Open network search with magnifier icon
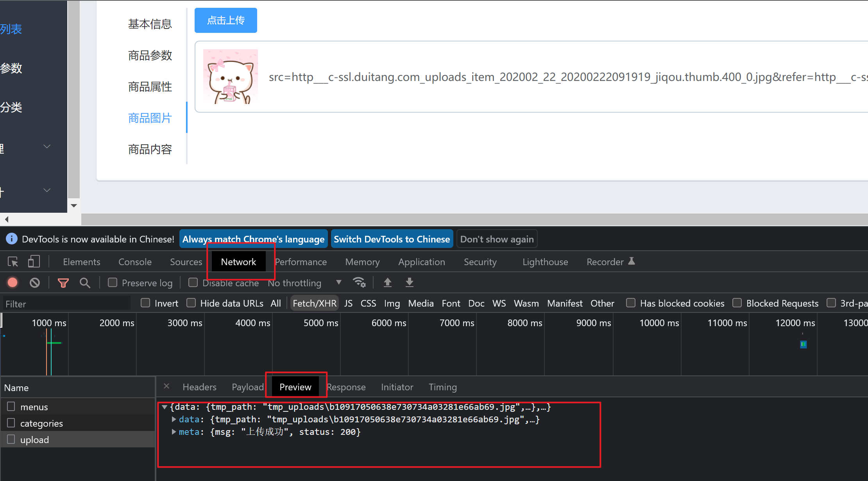The height and width of the screenshot is (481, 868). tap(85, 282)
